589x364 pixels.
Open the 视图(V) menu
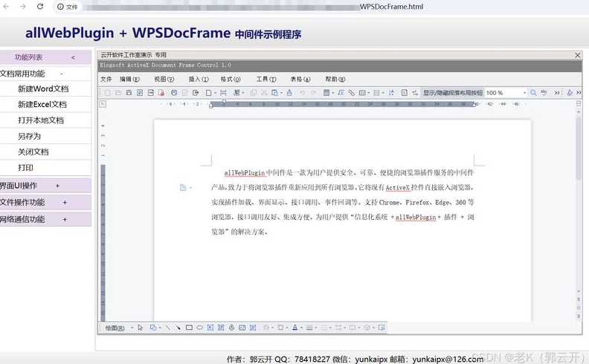point(164,79)
